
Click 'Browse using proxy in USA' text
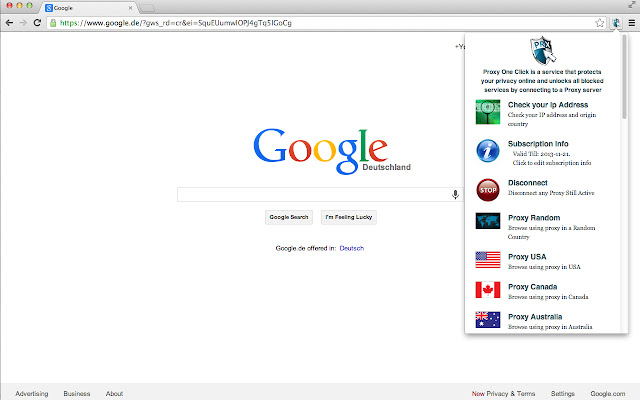tap(544, 267)
